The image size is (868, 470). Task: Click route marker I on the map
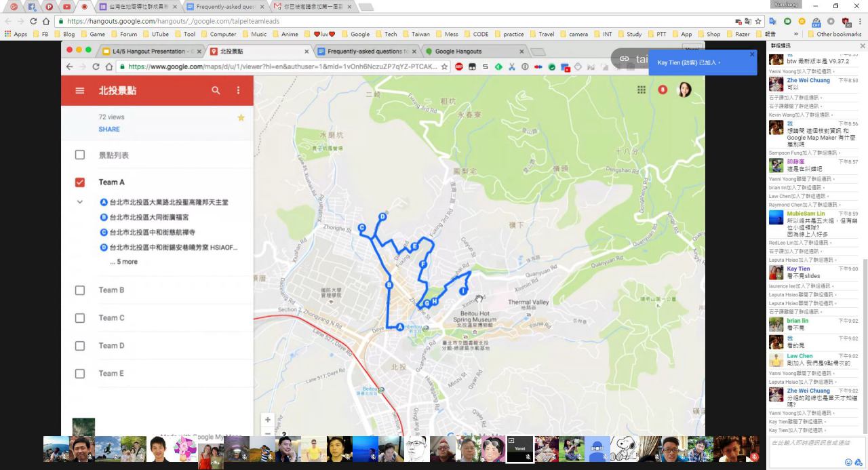tap(462, 291)
